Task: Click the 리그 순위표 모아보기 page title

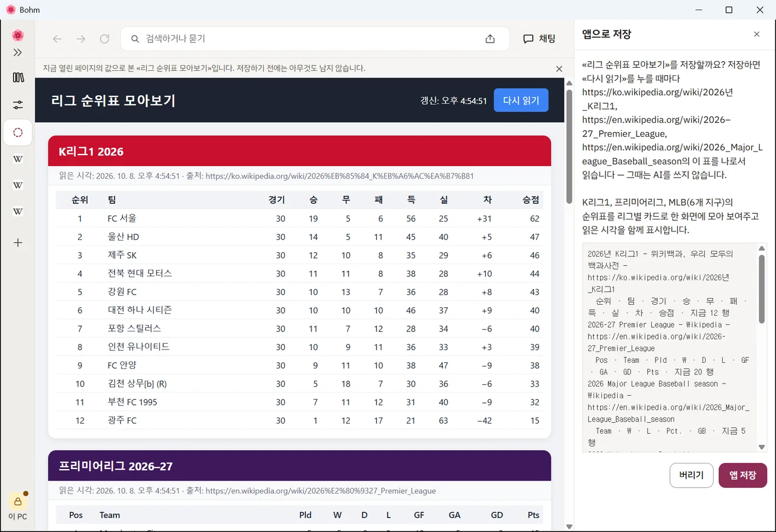Action: coord(113,101)
